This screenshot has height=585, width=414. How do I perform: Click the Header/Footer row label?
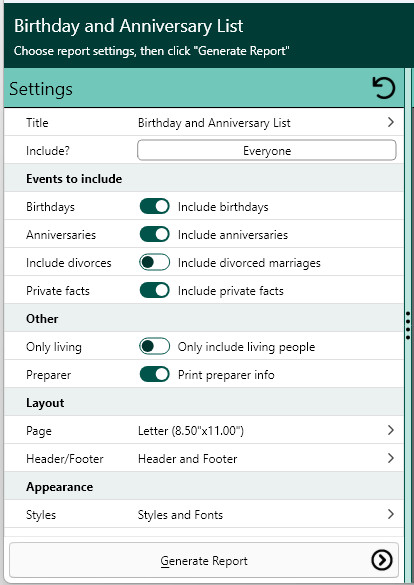pos(65,459)
